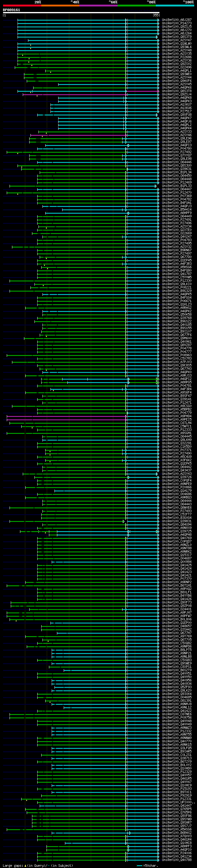Screen dimensions: 197x868
Task: Open hit UniRef100_A8J270
Action: 177,30
